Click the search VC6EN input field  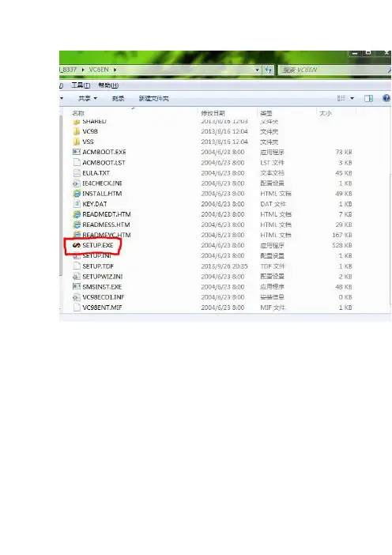333,70
